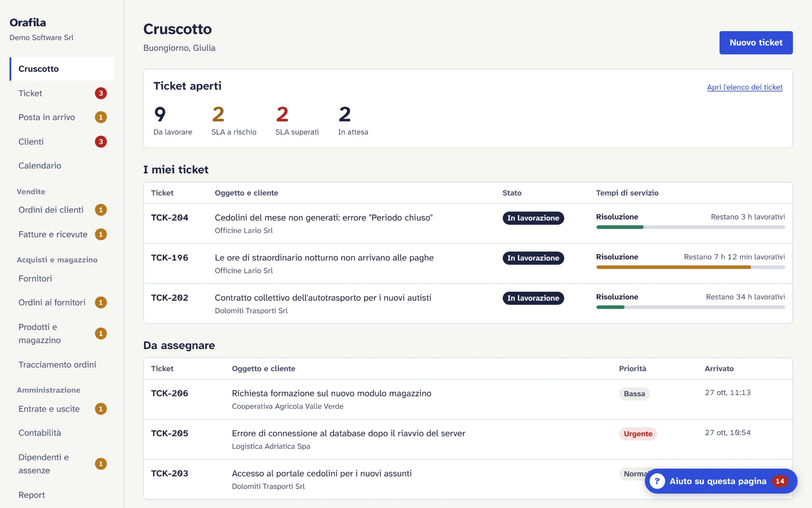The image size is (812, 508).
Task: Click the Bassa priority tag
Action: point(634,394)
